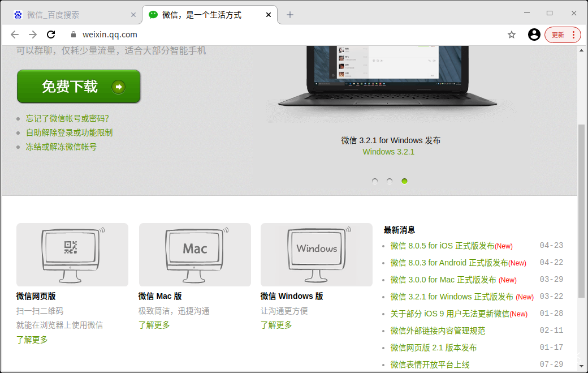Image resolution: width=588 pixels, height=373 pixels.
Task: Click the 微信 Windows 版 heading
Action: 292,297
